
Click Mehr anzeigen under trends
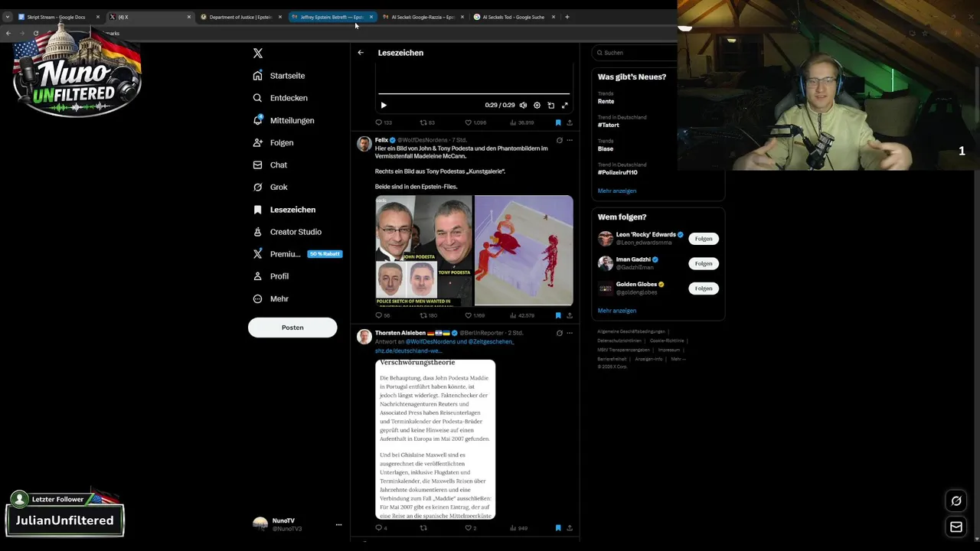pos(617,191)
